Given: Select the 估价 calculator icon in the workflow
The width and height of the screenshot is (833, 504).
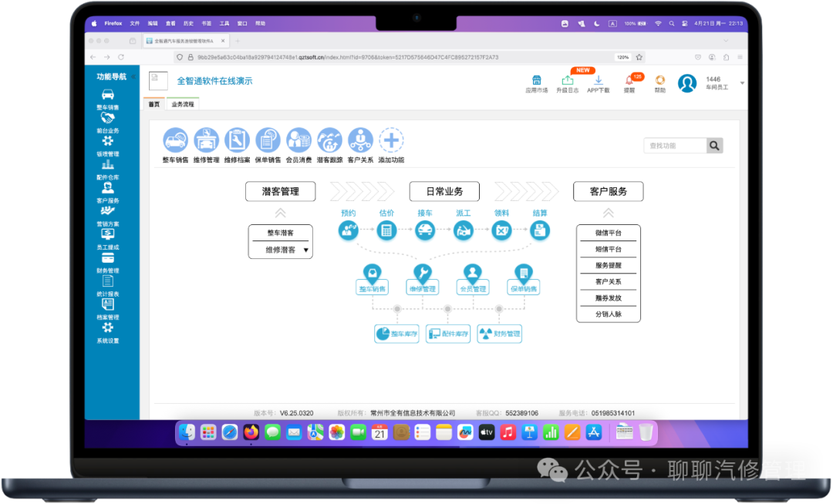Looking at the screenshot, I should tap(386, 229).
